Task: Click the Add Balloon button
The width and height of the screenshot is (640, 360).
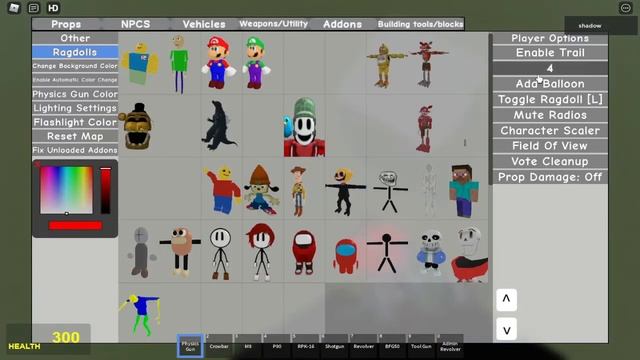Action: click(550, 84)
